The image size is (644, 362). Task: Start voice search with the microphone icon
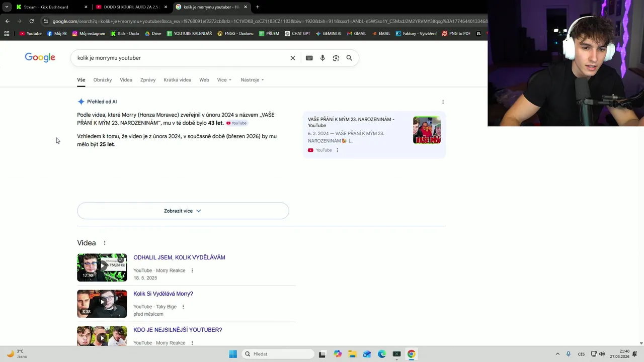(323, 58)
